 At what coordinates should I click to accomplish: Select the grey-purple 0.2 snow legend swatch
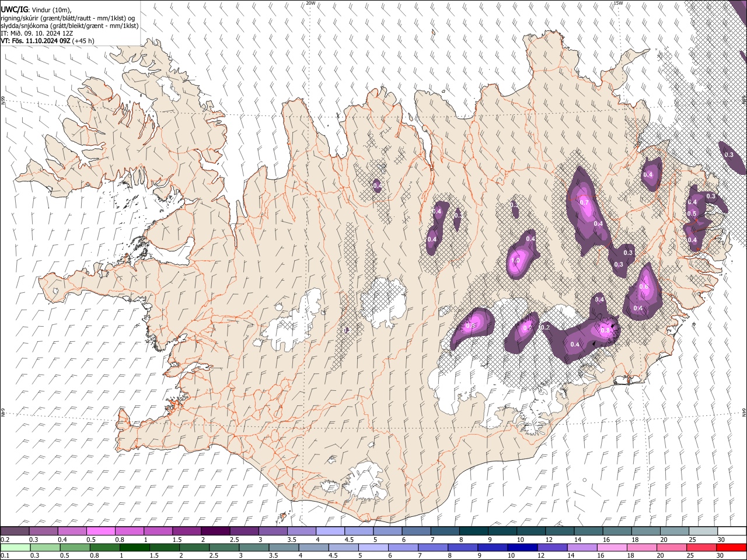[15, 531]
